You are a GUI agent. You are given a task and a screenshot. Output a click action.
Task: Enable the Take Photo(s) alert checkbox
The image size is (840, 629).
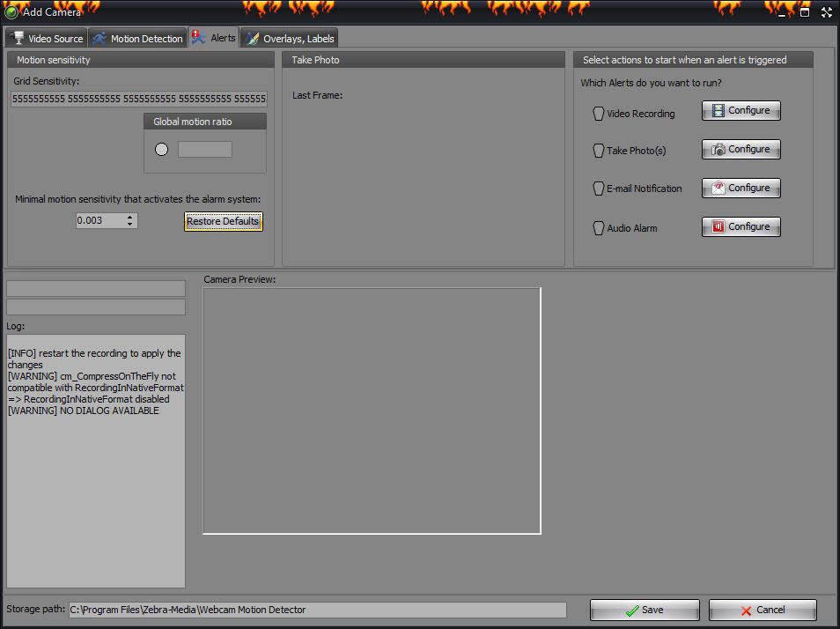[599, 151]
